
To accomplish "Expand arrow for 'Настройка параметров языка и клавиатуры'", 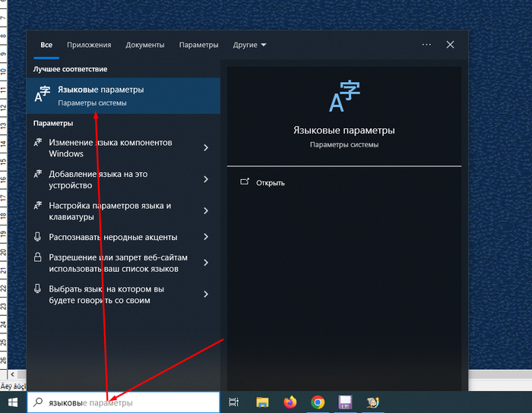I will point(206,211).
